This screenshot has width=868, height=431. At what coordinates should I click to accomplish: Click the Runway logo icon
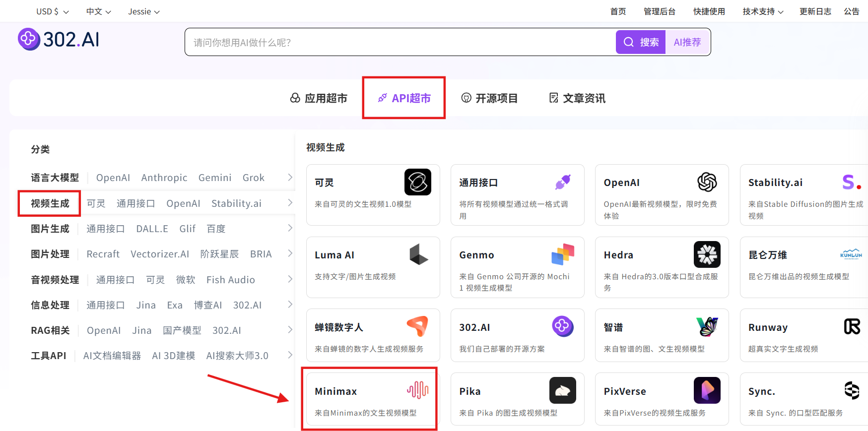point(852,326)
